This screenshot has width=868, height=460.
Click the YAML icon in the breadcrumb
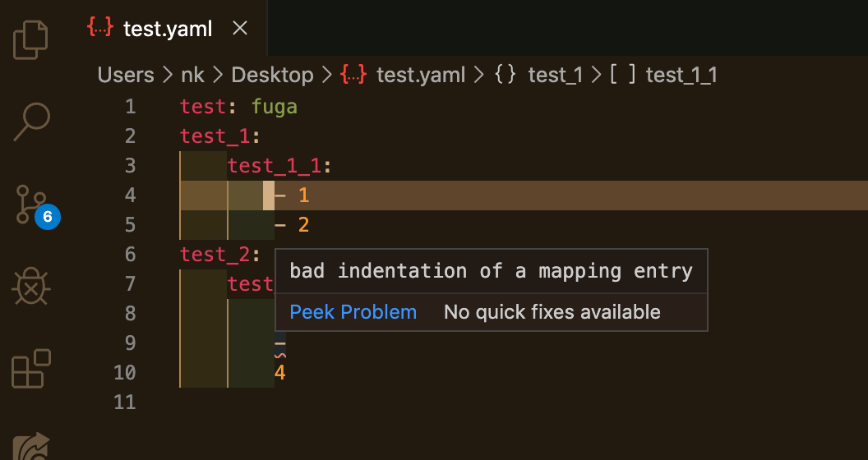[353, 74]
